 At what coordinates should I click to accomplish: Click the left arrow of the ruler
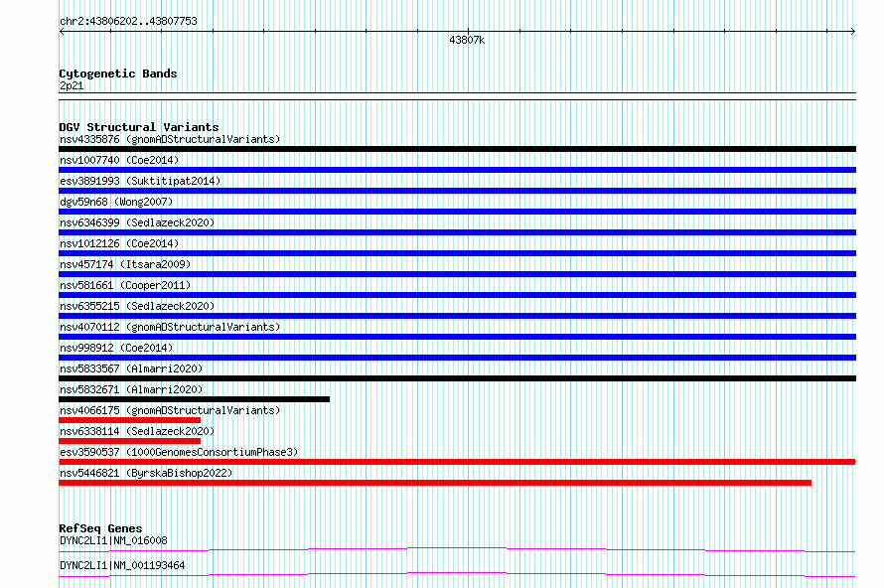point(62,32)
